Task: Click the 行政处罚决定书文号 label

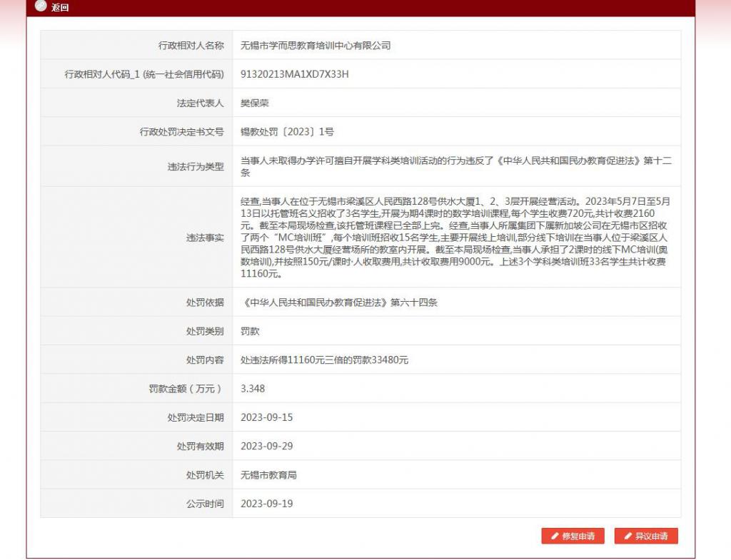Action: pyautogui.click(x=182, y=132)
